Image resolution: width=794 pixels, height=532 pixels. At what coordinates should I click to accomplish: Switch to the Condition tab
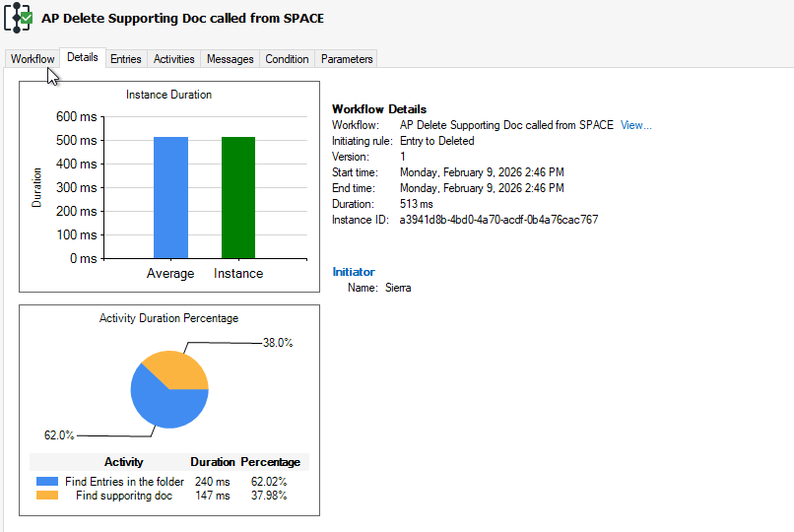287,59
